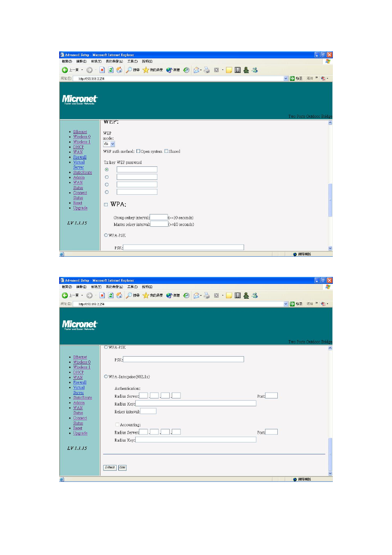Open 檔案(F) menu in upper window
This screenshot has height=555, width=392.
point(67,62)
